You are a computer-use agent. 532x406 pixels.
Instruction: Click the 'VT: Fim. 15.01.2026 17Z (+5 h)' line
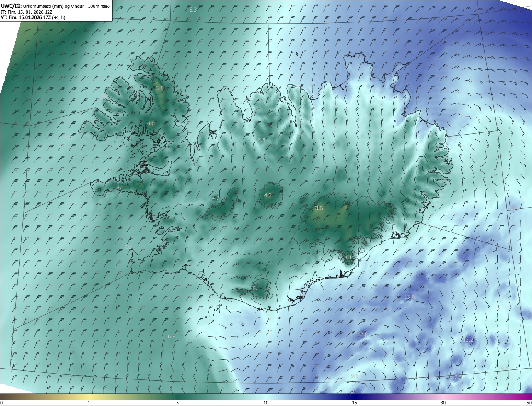coord(33,17)
